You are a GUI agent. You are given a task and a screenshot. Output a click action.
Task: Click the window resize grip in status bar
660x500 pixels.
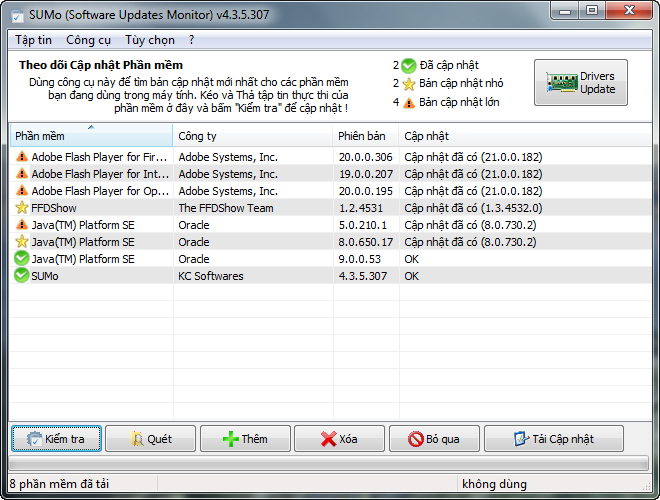646,486
